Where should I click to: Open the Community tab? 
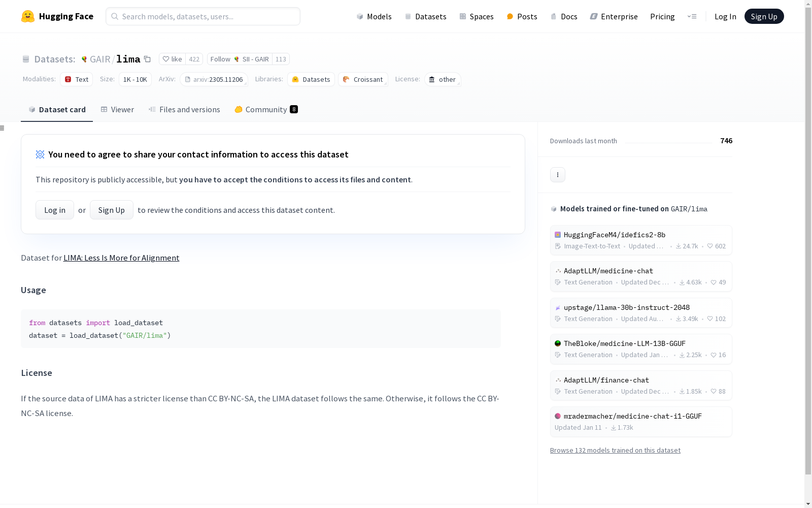point(266,109)
